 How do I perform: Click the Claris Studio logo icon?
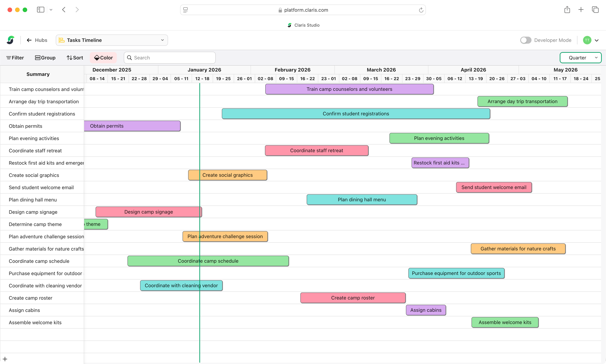tap(11, 40)
